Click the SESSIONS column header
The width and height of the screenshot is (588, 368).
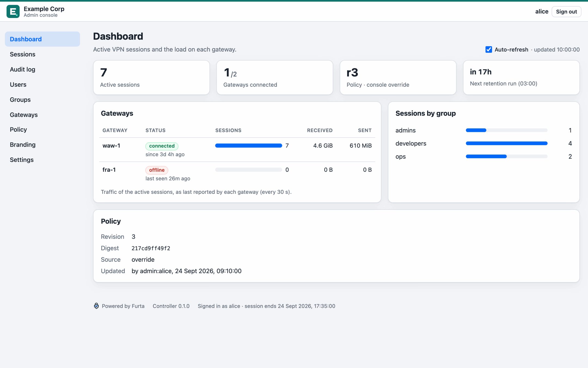click(x=228, y=130)
